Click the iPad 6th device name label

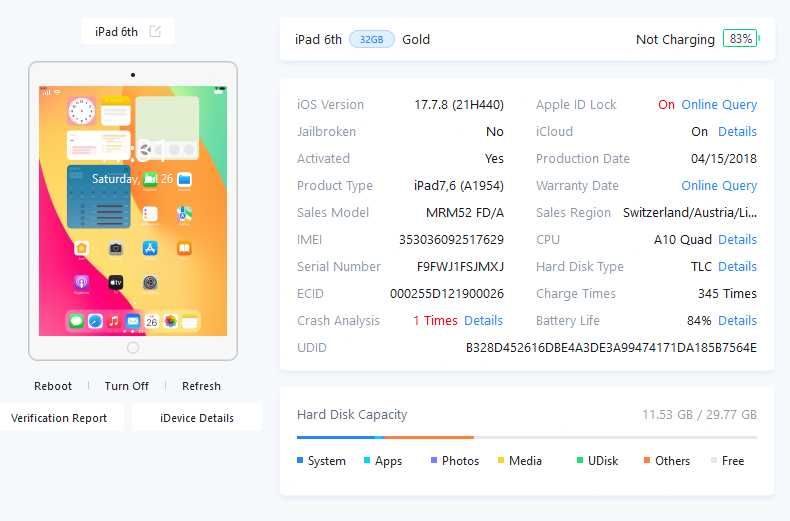(x=116, y=32)
